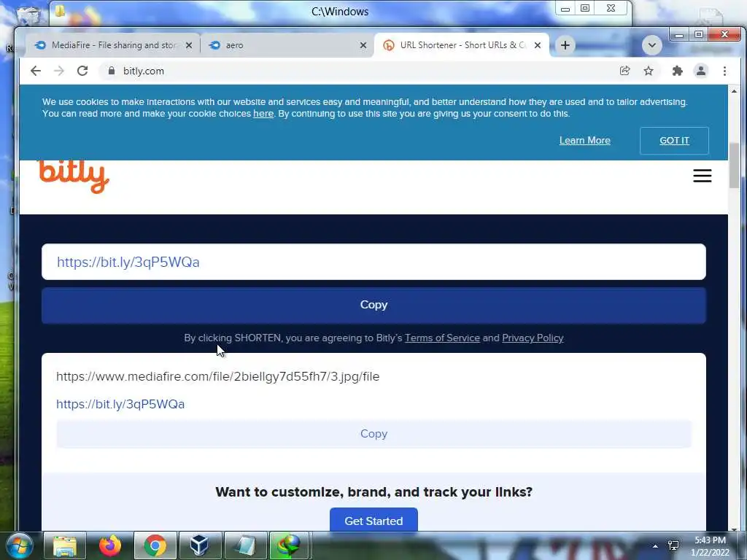Click the C:\Windows window folder icon

(x=60, y=10)
